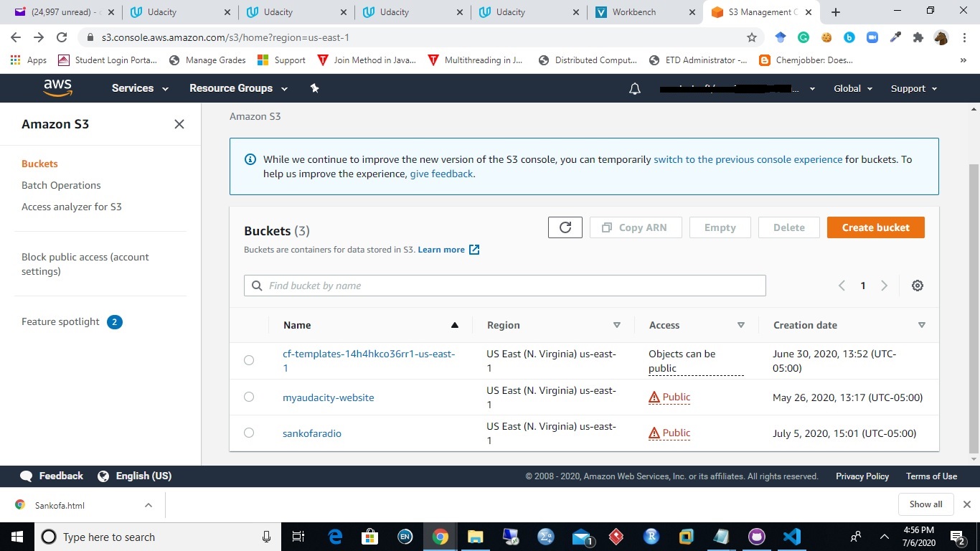Expand the Global region selector
This screenshot has width=980, height=551.
pyautogui.click(x=853, y=88)
